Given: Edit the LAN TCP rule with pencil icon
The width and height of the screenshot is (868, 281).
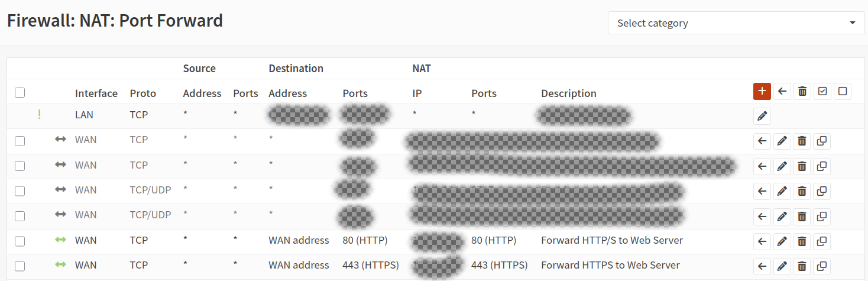Looking at the screenshot, I should 762,116.
